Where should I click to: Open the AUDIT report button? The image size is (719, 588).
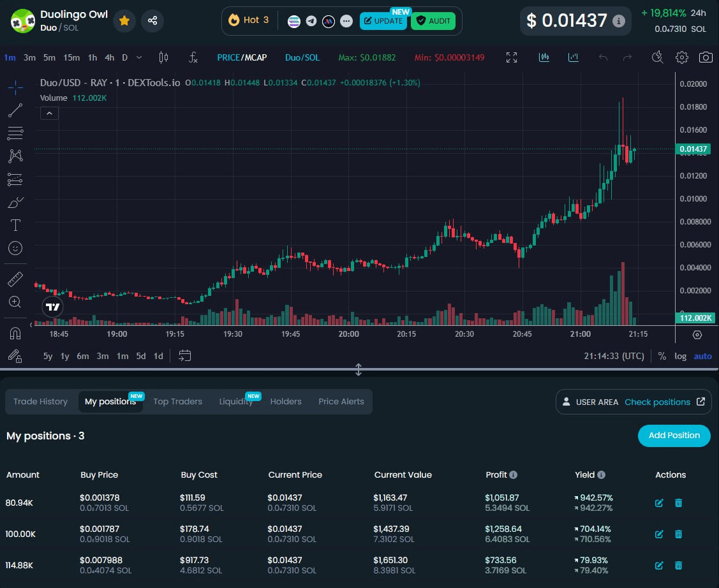433,21
